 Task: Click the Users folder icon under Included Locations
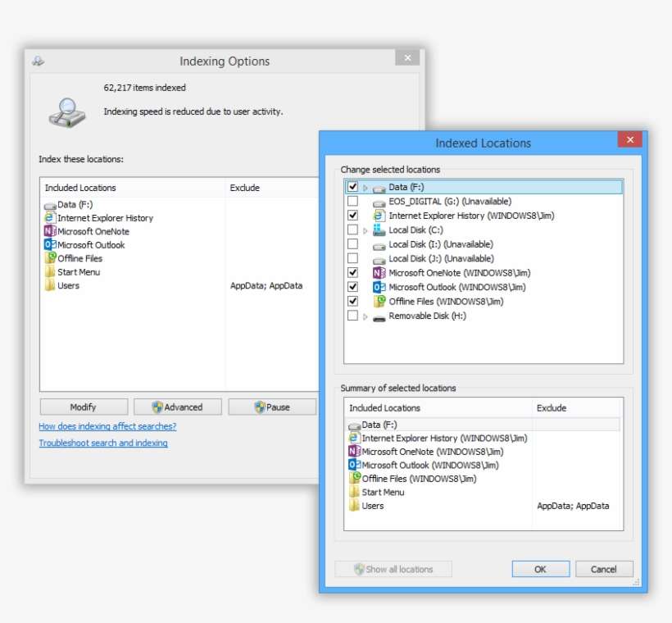click(x=48, y=285)
